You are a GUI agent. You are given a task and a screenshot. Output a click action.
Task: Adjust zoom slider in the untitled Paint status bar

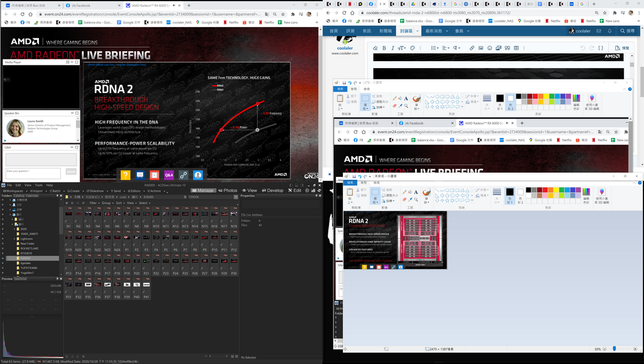click(614, 349)
